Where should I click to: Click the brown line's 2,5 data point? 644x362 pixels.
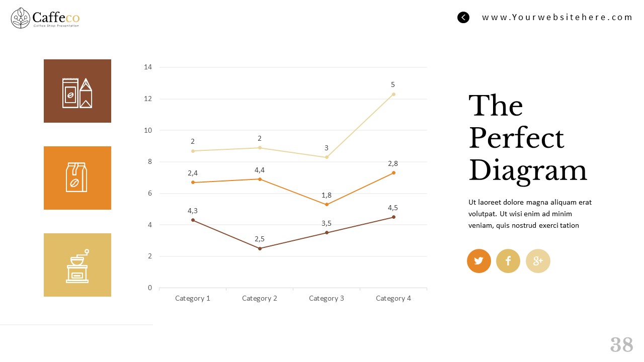[x=260, y=248]
